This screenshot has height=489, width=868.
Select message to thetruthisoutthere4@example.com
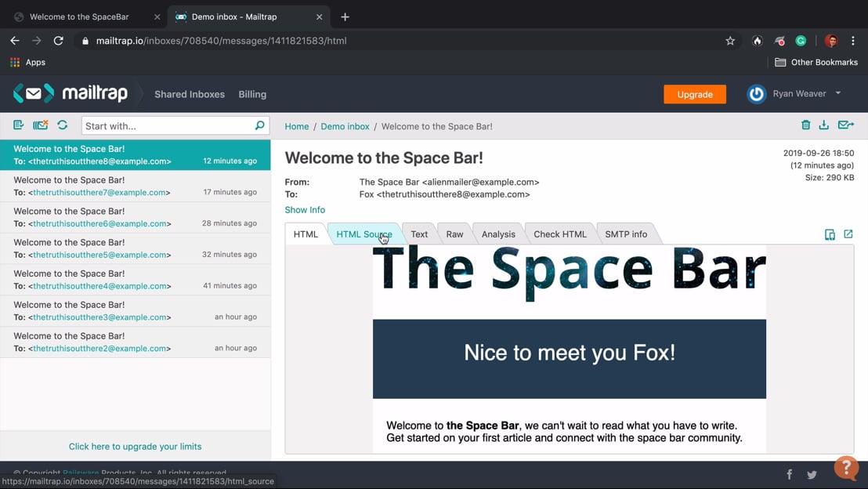[x=135, y=280]
